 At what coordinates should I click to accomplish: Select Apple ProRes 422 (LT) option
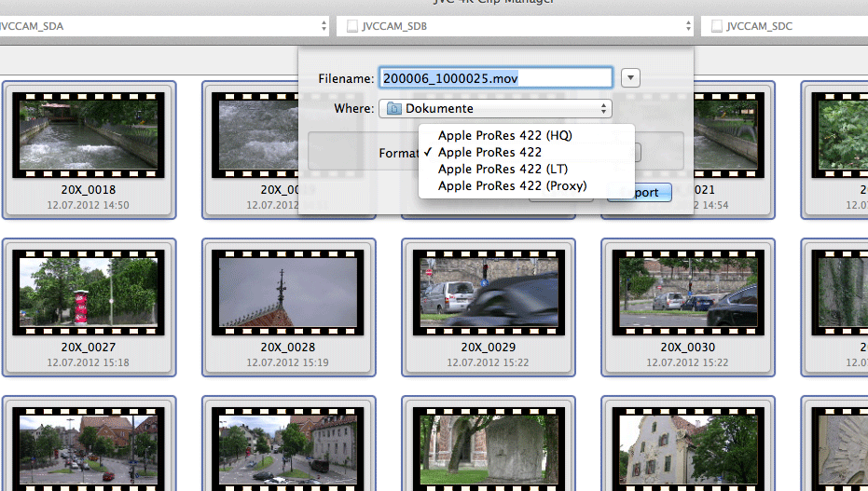pos(503,169)
